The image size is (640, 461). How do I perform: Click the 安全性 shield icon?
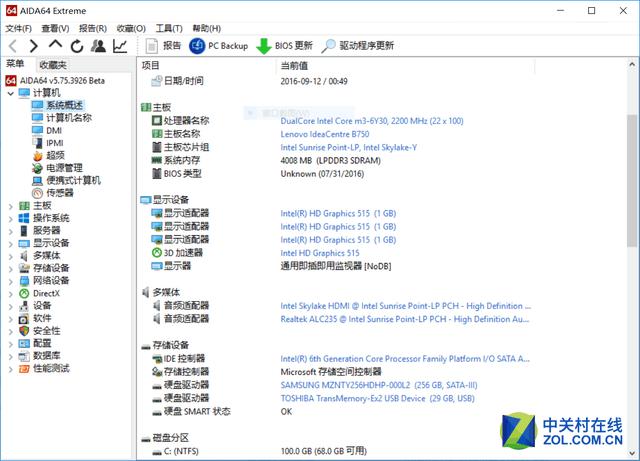pos(24,331)
